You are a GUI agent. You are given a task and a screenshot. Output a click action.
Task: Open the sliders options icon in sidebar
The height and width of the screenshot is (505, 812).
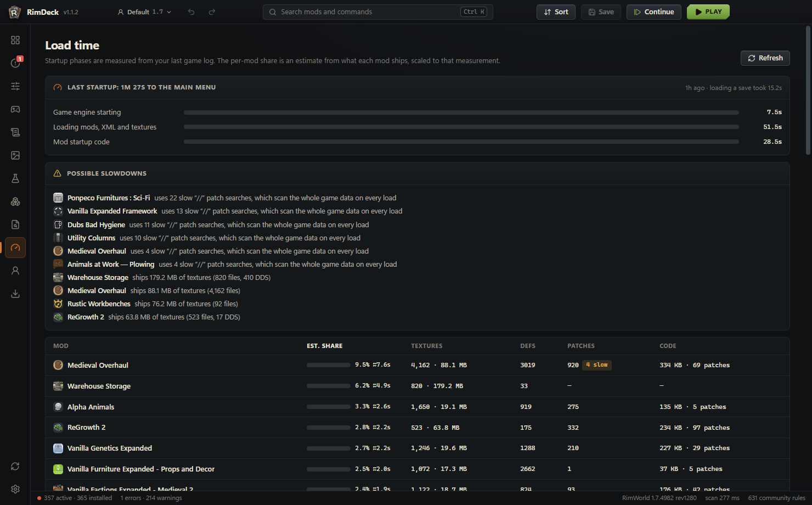(x=15, y=86)
